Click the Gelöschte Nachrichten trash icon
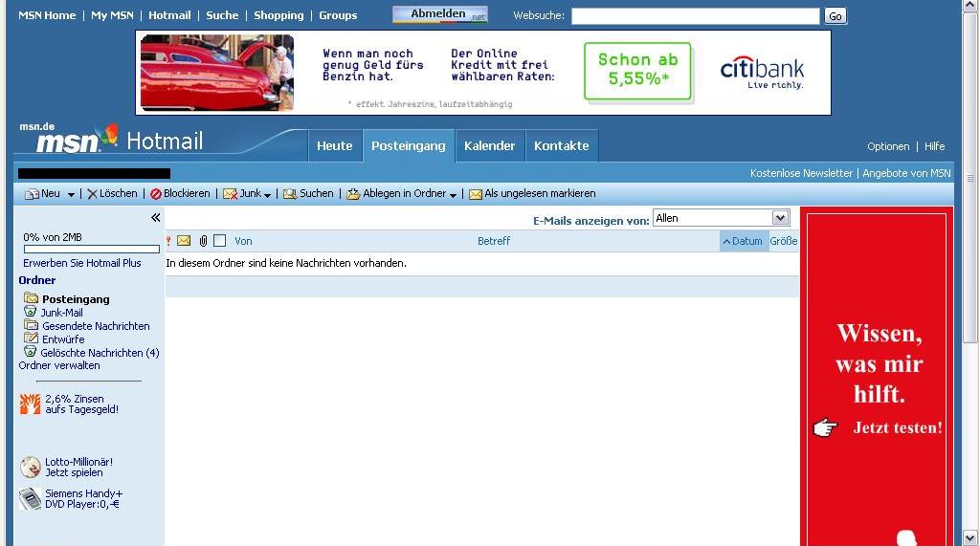The height and width of the screenshot is (546, 980). [30, 351]
